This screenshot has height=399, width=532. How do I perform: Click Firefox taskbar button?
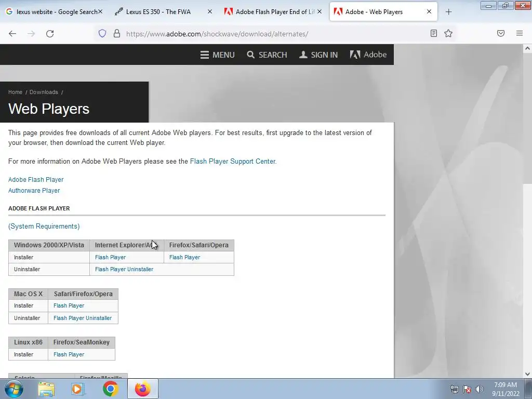(143, 389)
